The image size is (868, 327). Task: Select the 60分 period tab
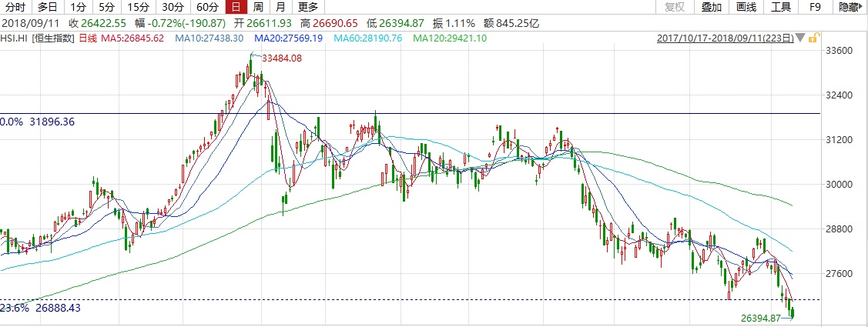click(206, 8)
